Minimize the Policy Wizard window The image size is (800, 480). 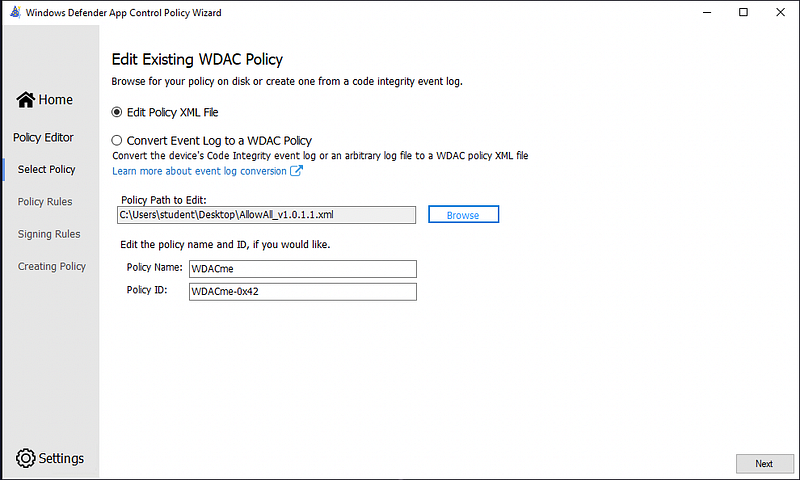pyautogui.click(x=708, y=12)
